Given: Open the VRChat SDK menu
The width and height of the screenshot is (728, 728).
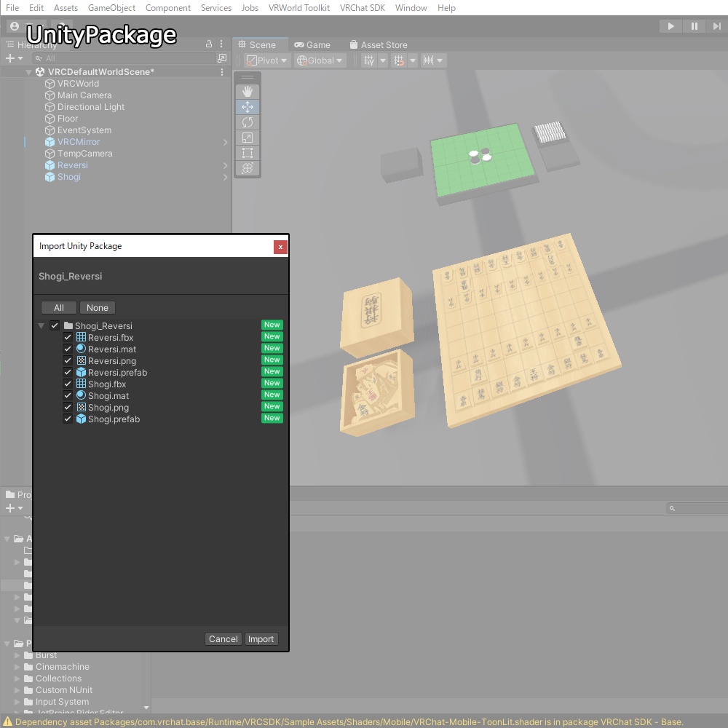Looking at the screenshot, I should click(x=362, y=8).
